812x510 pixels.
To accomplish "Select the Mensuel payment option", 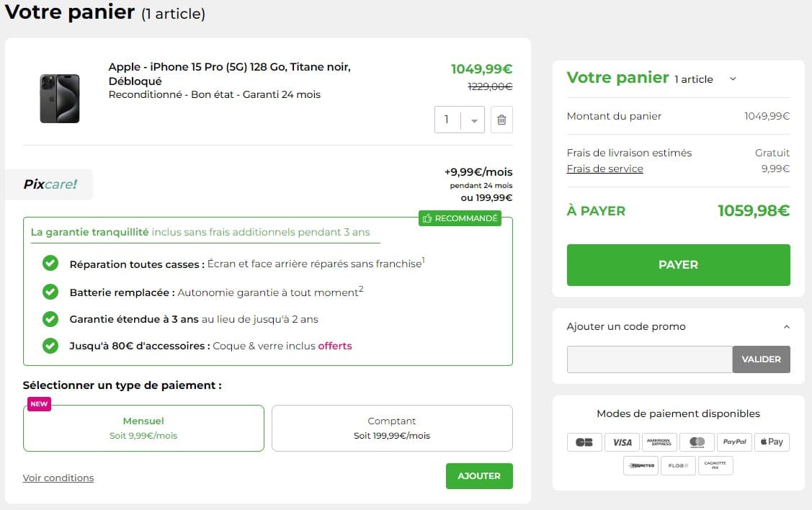I will point(143,428).
